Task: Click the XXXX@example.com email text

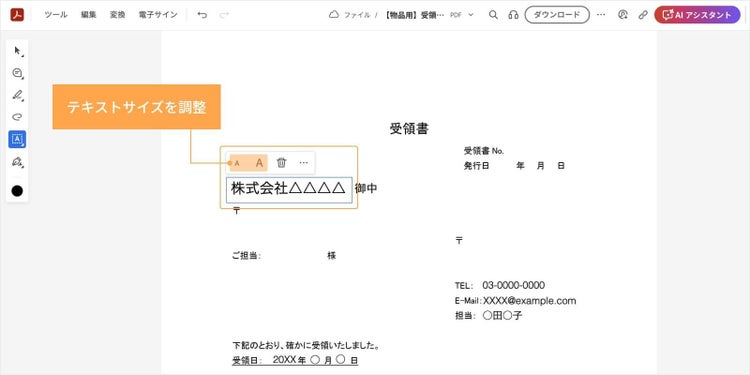Action: (529, 301)
